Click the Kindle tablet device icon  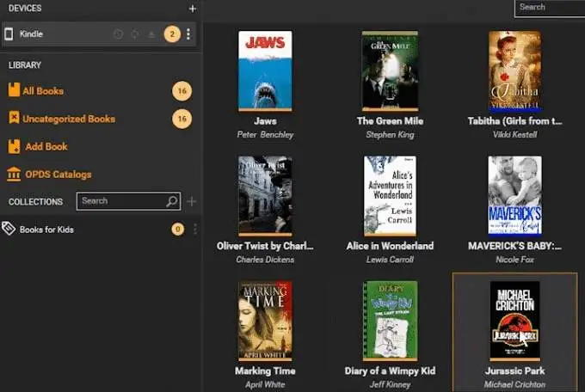[x=9, y=34]
